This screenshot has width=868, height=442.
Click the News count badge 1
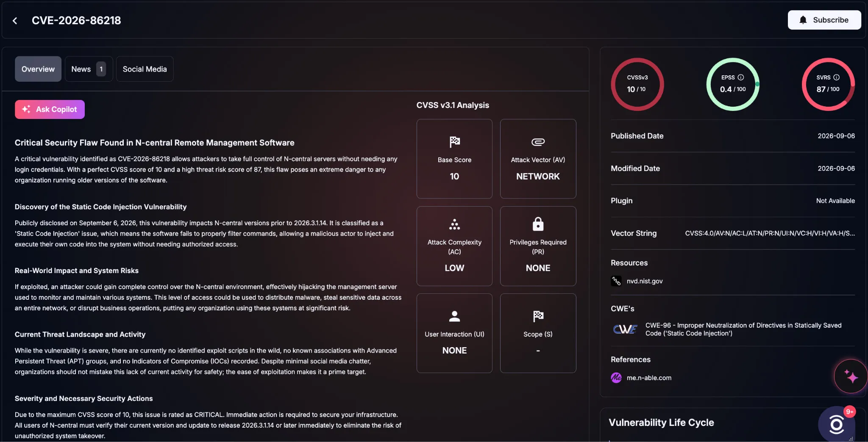click(x=101, y=69)
